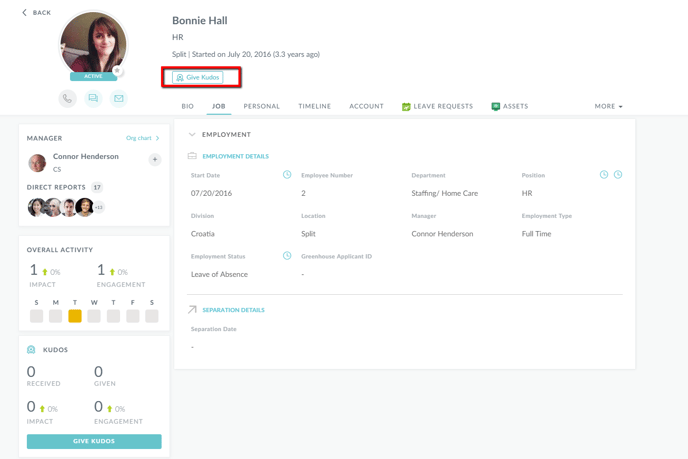This screenshot has width=688, height=459.
Task: Open Start Date history clock icon
Action: click(287, 175)
